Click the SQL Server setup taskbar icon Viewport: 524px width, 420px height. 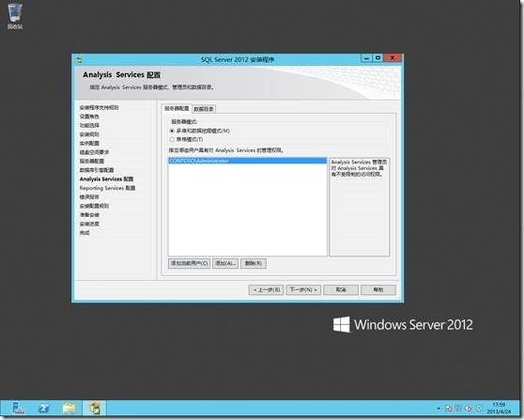(94, 408)
